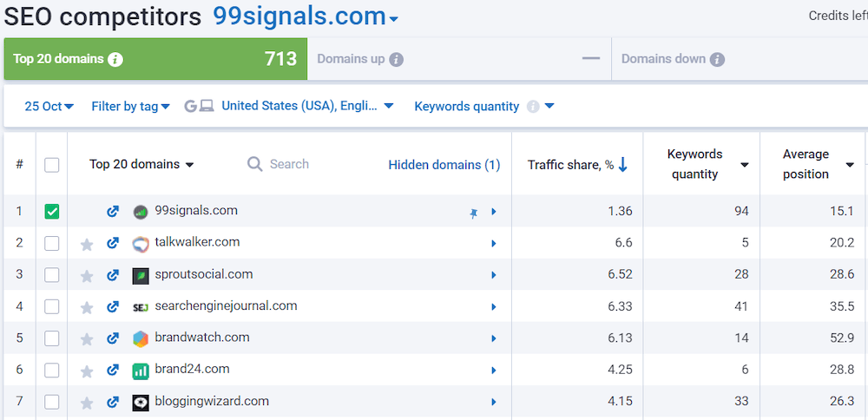Toggle the select-all checkbox in table header

(52, 165)
